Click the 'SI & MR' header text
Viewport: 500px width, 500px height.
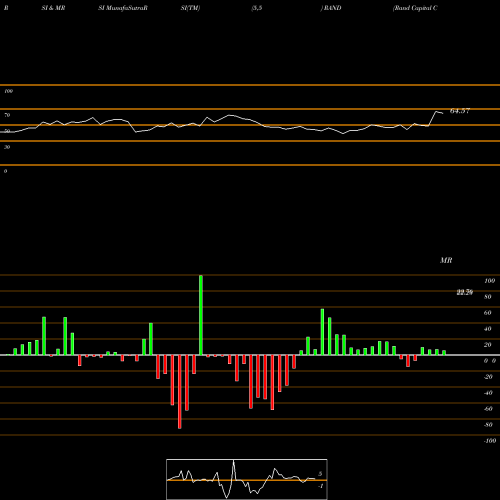tap(53, 8)
